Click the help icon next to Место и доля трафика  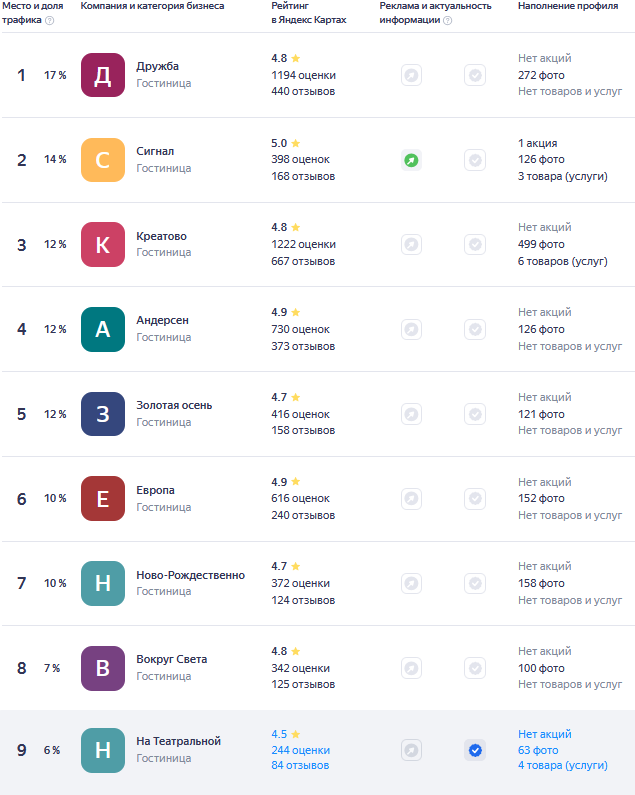tap(49, 20)
